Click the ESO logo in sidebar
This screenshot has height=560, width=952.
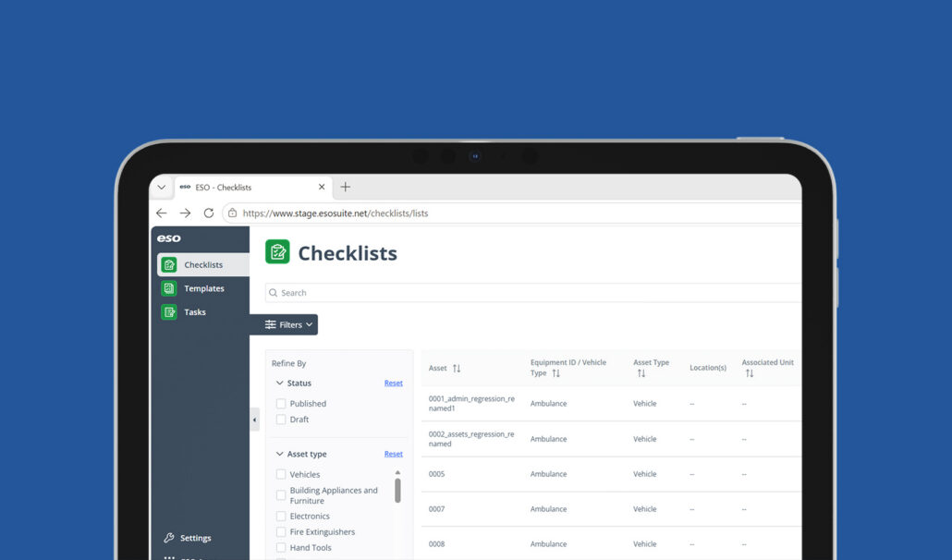169,238
